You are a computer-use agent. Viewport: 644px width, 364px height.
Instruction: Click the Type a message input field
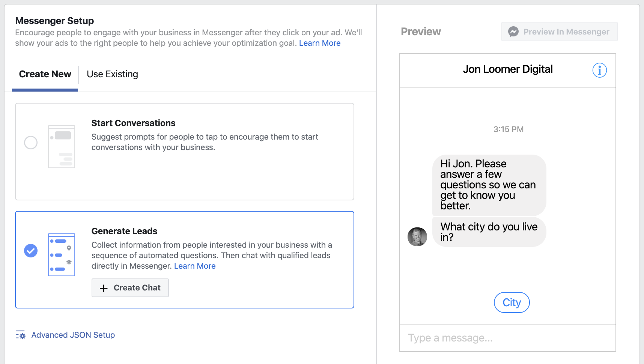tap(508, 338)
